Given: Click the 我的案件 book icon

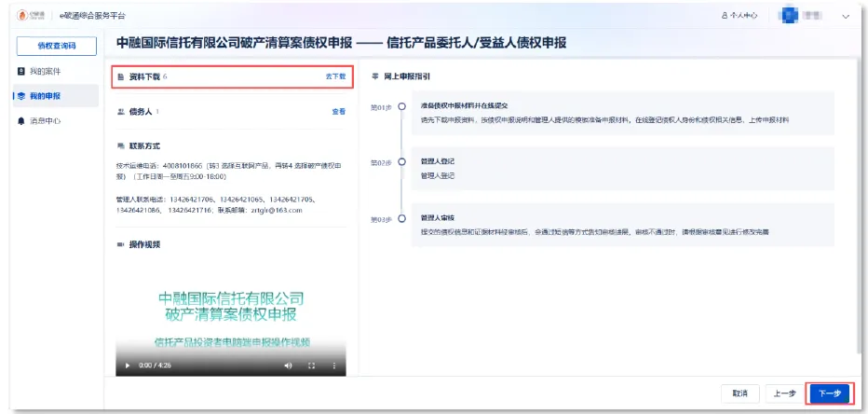Looking at the screenshot, I should tap(21, 72).
